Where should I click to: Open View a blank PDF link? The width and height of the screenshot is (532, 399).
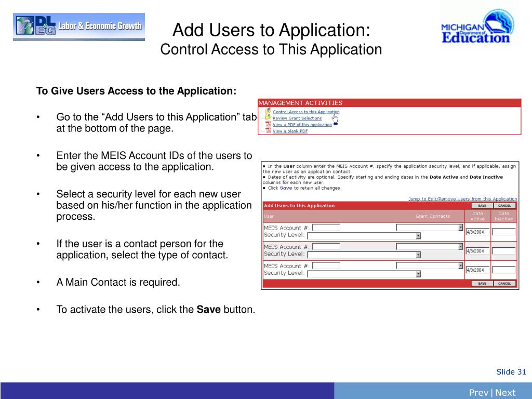[290, 131]
